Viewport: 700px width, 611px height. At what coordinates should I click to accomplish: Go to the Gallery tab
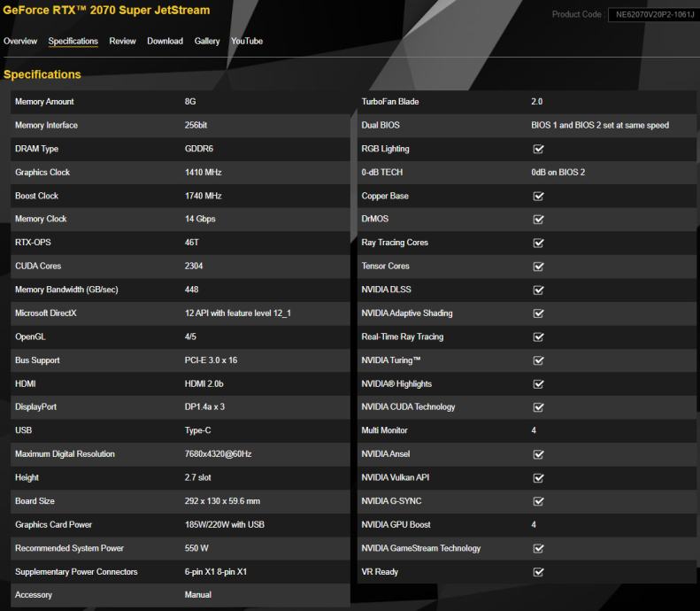pyautogui.click(x=207, y=41)
